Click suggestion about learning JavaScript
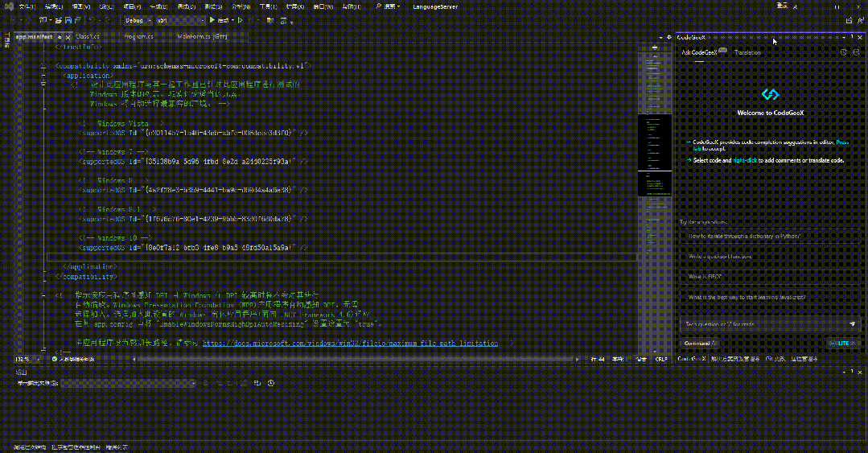Screen dimensions: 868x453 pyautogui.click(x=770, y=298)
